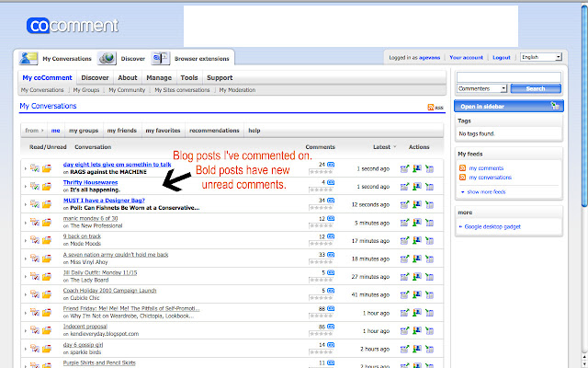588x368 pixels.
Task: Open the Discover menu in main navigation
Action: [x=95, y=77]
